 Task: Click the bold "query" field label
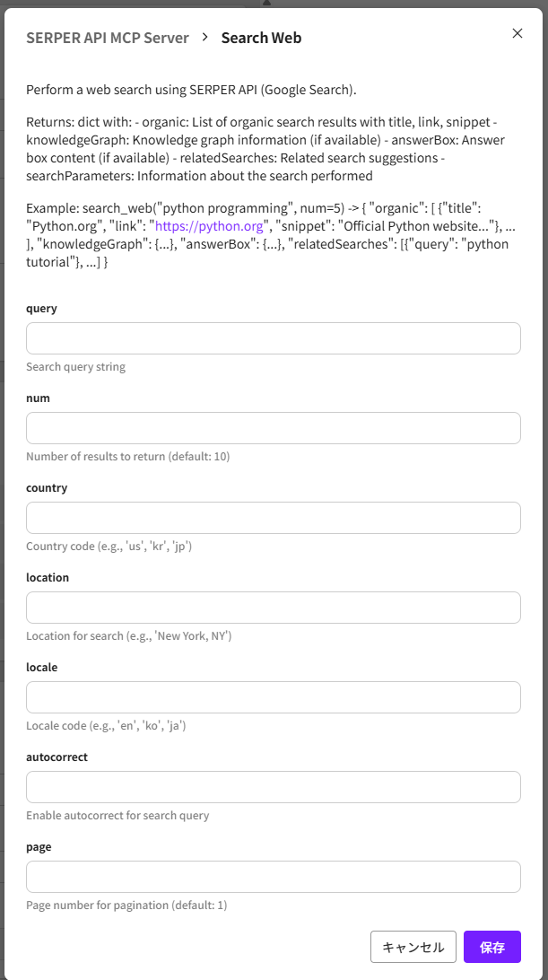[41, 308]
